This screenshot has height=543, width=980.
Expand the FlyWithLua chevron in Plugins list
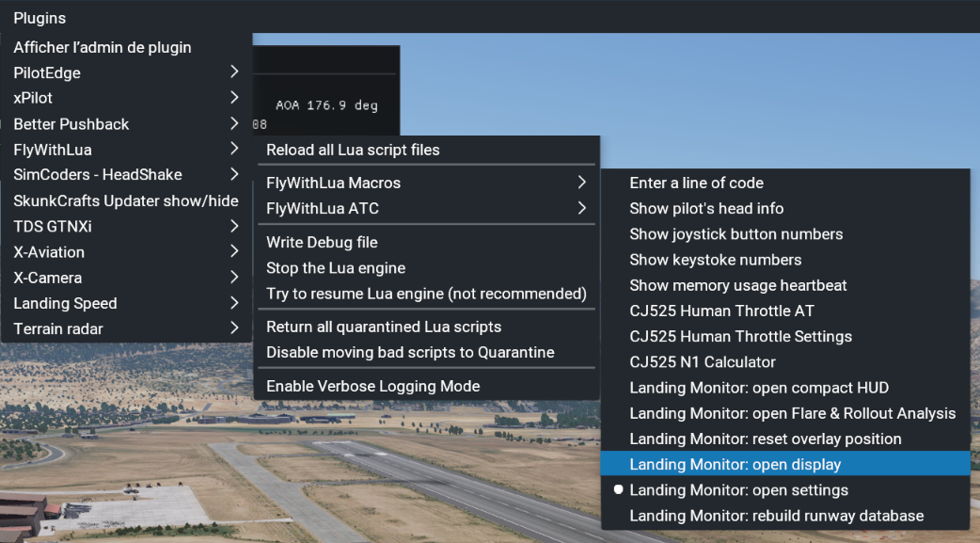click(x=234, y=149)
